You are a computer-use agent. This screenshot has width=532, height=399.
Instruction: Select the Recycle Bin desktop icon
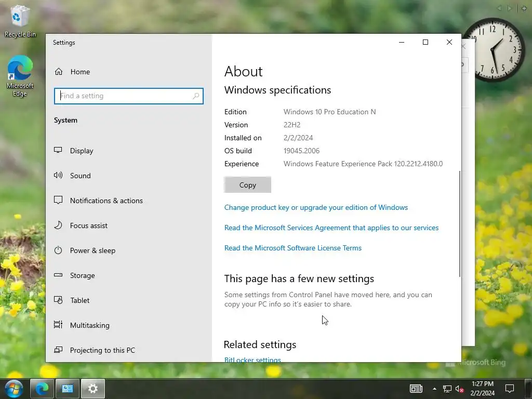[20, 21]
